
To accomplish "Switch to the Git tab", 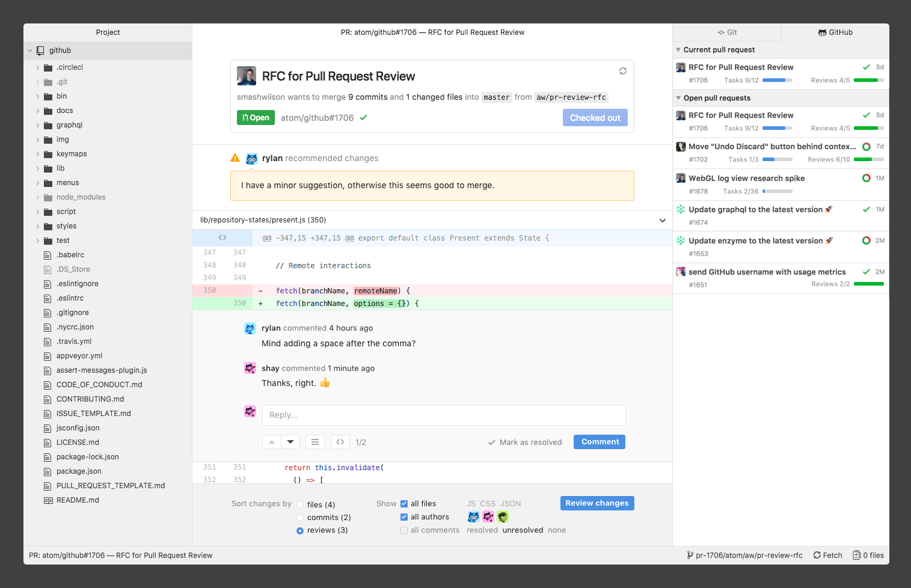I will click(x=727, y=32).
